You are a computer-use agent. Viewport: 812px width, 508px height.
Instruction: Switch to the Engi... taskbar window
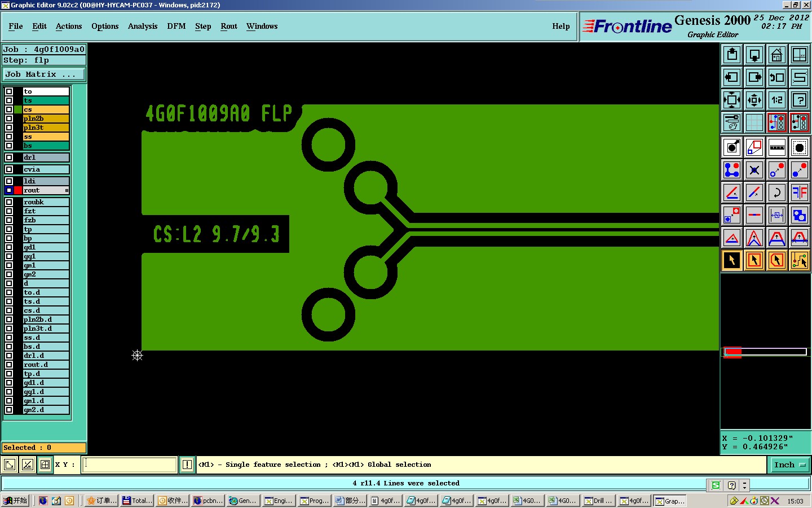[x=279, y=501]
